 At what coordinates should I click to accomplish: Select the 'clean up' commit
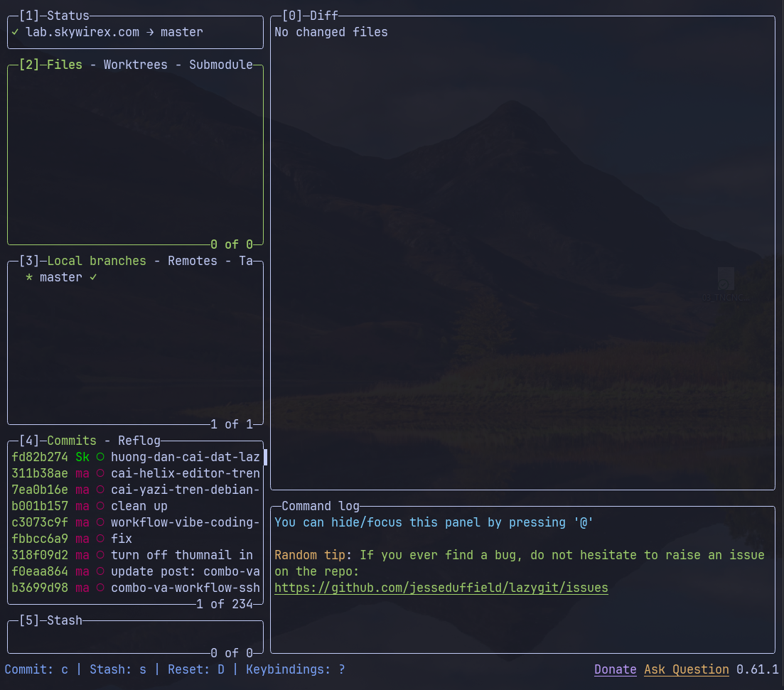(139, 506)
